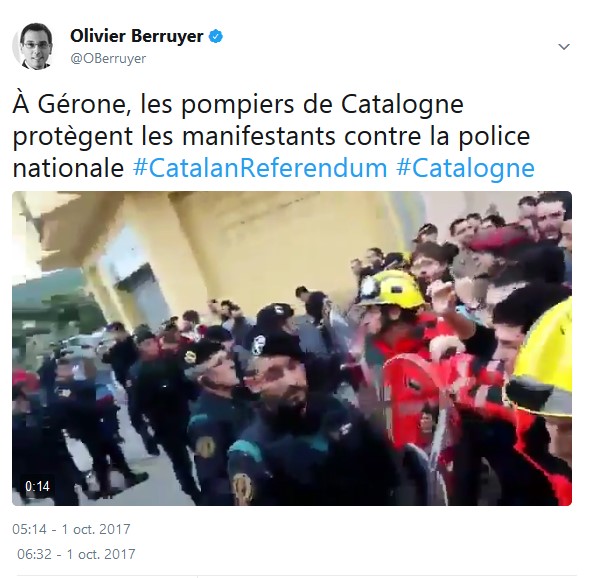Expand the tweet options chevron menu
The width and height of the screenshot is (594, 578).
(564, 47)
